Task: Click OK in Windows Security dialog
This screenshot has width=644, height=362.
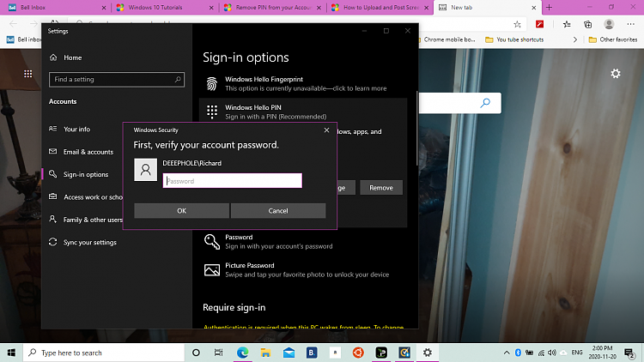Action: pyautogui.click(x=181, y=210)
